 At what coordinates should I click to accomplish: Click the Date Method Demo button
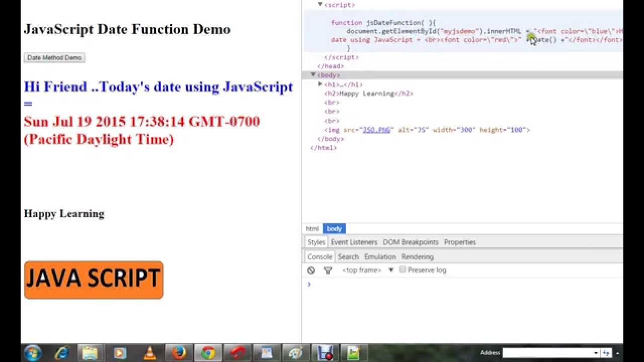coord(54,58)
